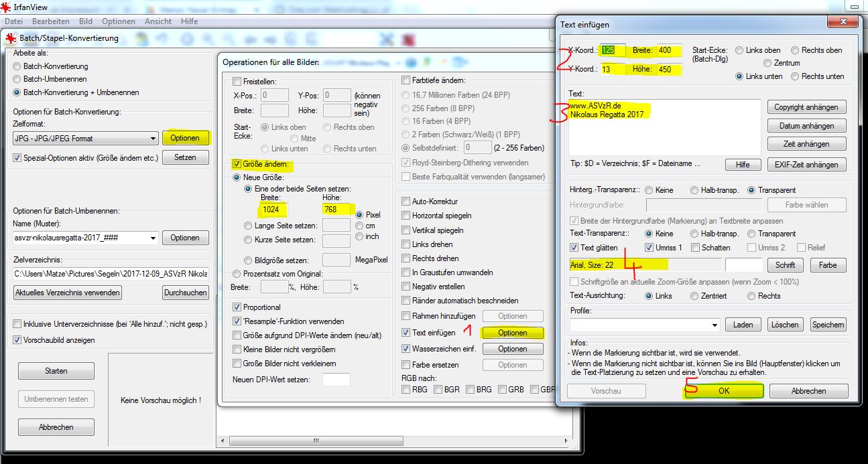Viewport: 868px width, 464px height.
Task: Open Optionen for Wasserzeichen einf.
Action: coord(513,349)
